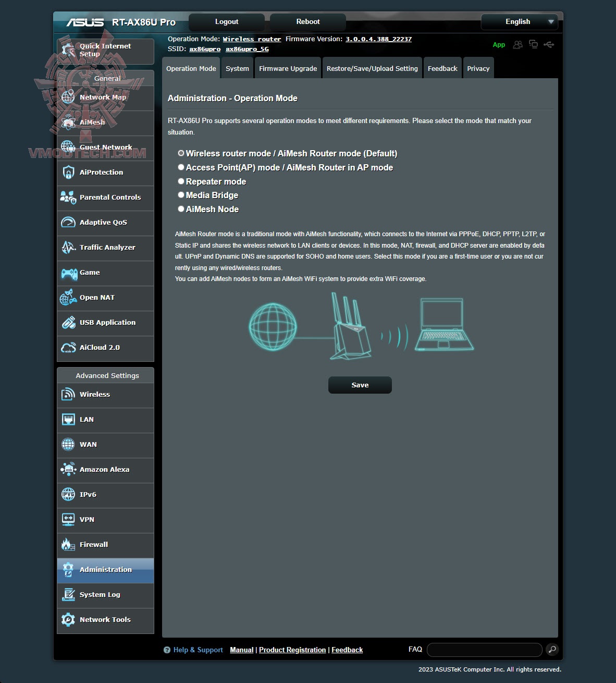This screenshot has height=683, width=616.
Task: Click the guest users status icon in header
Action: [518, 45]
